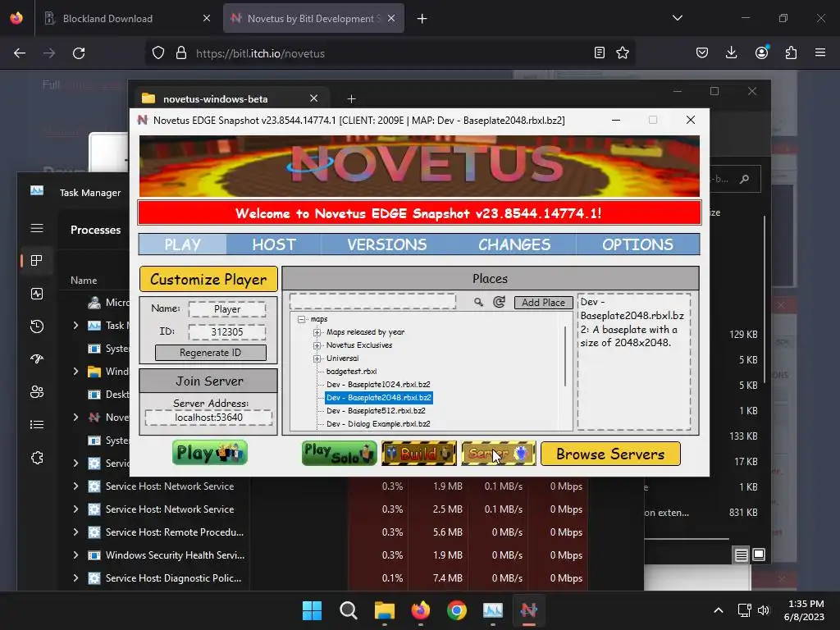Switch File Explorer to details view
Screen dimensions: 840x630
tap(741, 555)
